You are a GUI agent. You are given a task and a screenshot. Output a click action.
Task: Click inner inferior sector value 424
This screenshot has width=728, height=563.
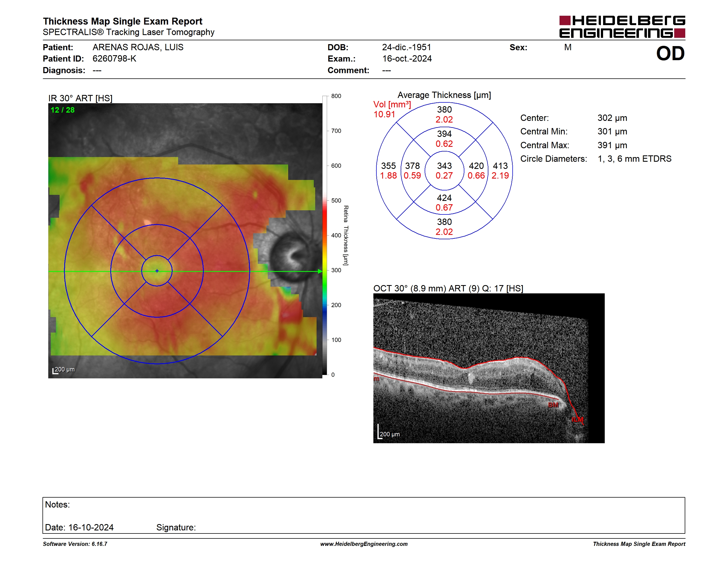[444, 198]
